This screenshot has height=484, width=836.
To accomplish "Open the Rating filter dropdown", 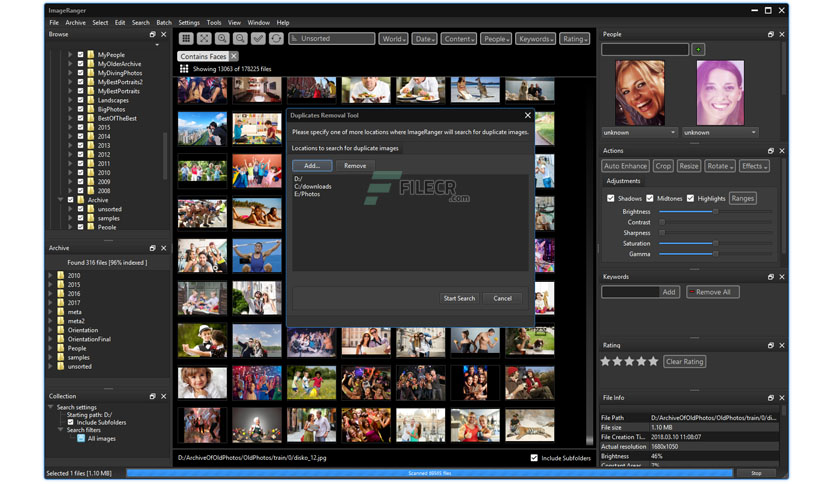I will click(x=575, y=39).
